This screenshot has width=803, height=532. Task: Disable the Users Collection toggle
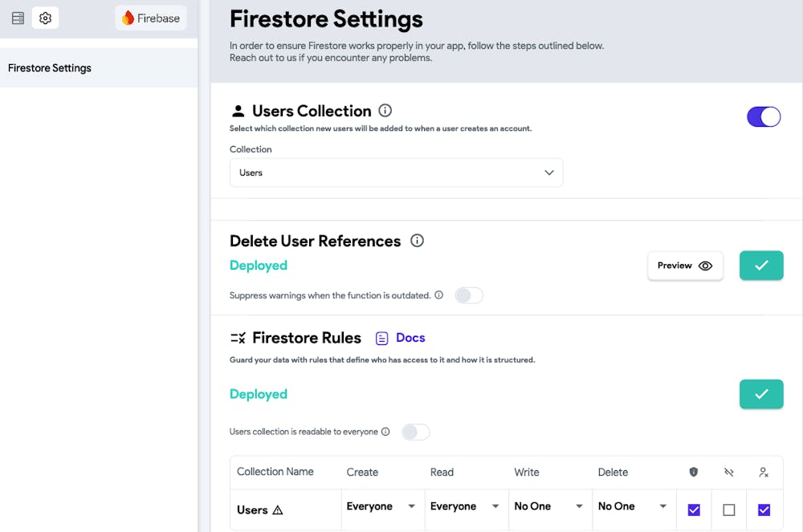[x=764, y=117]
